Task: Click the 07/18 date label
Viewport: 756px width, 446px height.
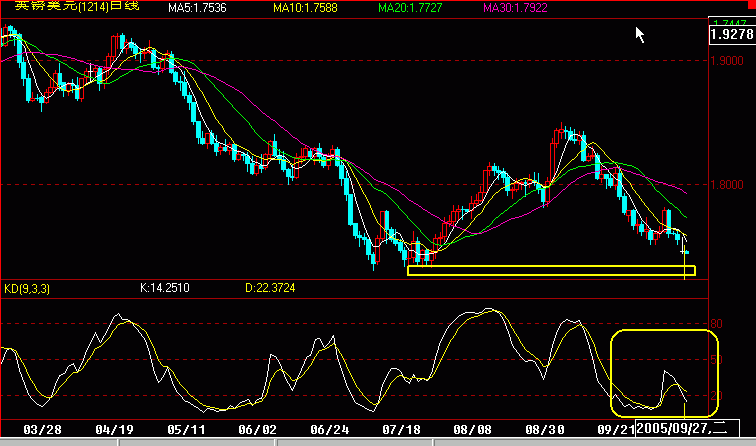Action: [401, 429]
